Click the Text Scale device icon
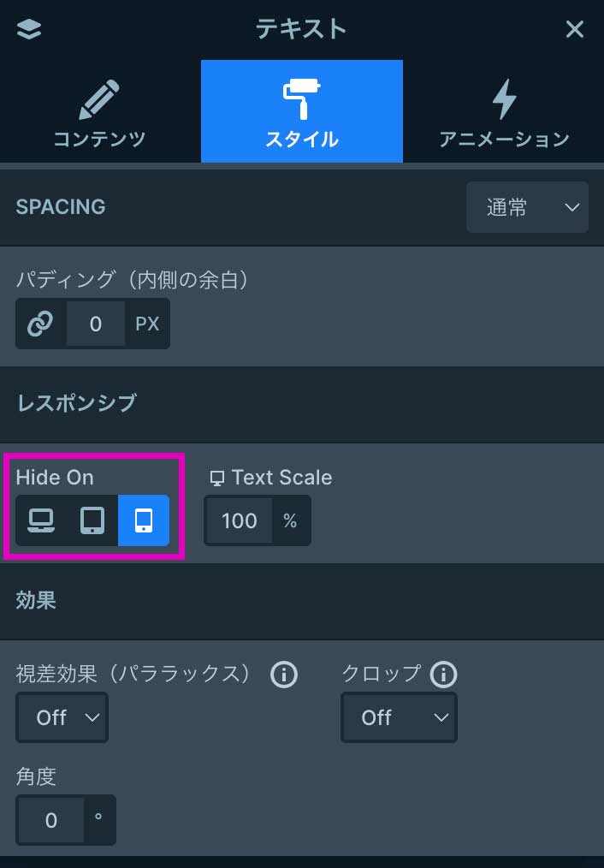Viewport: 604px width, 868px height. (218, 479)
